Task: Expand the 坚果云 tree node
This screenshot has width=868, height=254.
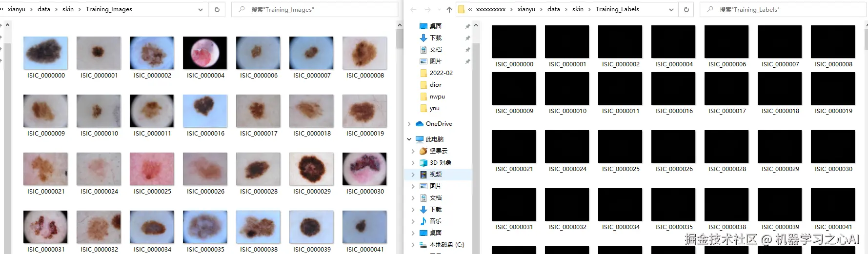Action: coord(413,151)
